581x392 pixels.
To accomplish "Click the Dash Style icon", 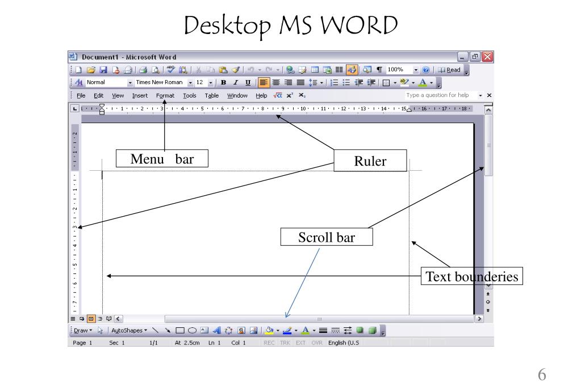I will [335, 330].
